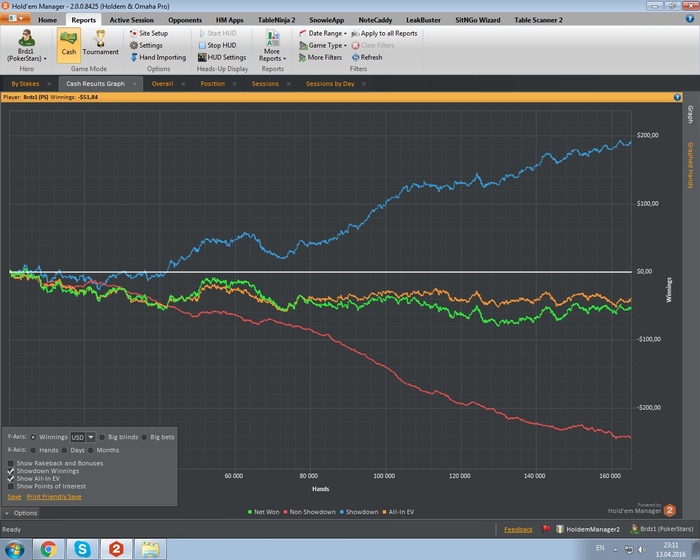Expand the More Reports dropdown arrow
Screen dimensions: 700x560
click(284, 59)
